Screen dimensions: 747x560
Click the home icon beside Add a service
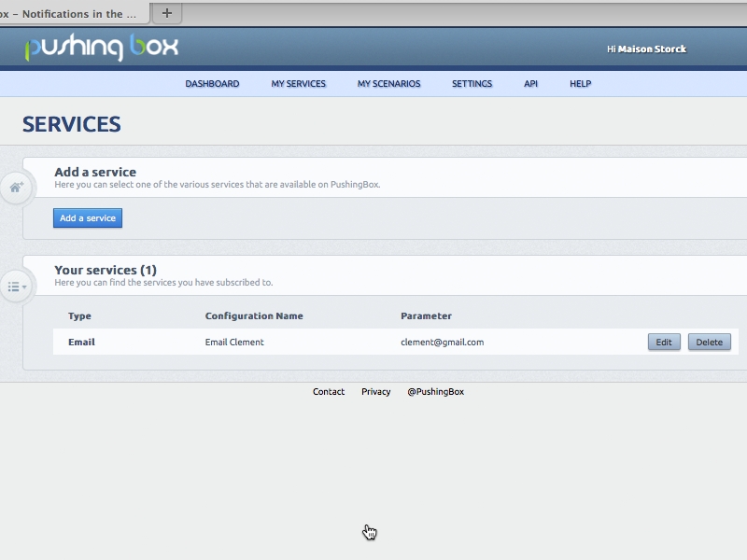click(x=17, y=188)
